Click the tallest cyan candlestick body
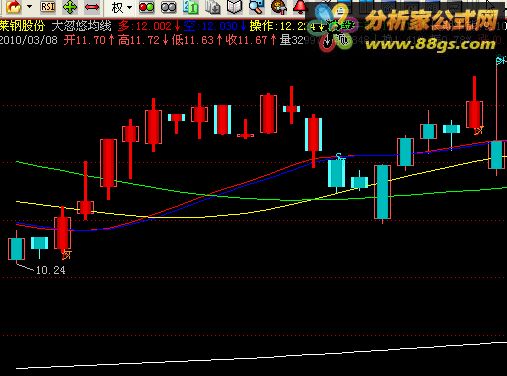This screenshot has width=507, height=376. click(x=383, y=192)
